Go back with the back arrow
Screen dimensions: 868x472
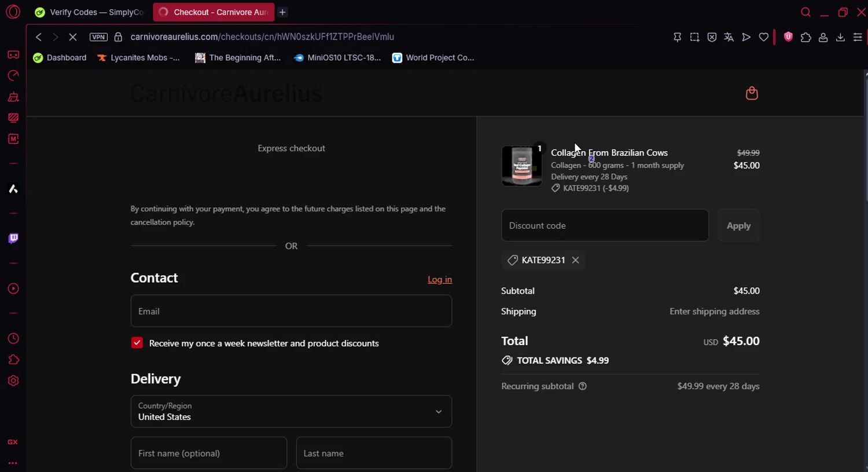coord(39,37)
